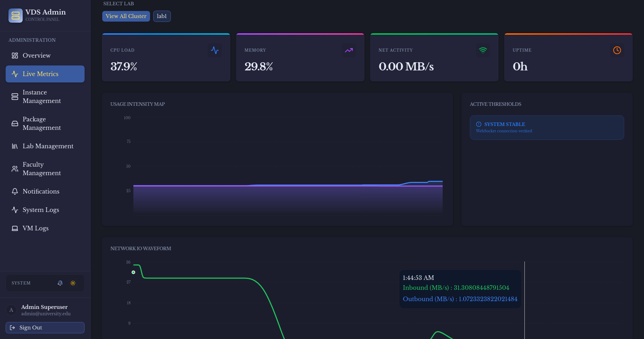This screenshot has height=339, width=644.
Task: Select Live Metrics in sidebar
Action: pos(45,74)
